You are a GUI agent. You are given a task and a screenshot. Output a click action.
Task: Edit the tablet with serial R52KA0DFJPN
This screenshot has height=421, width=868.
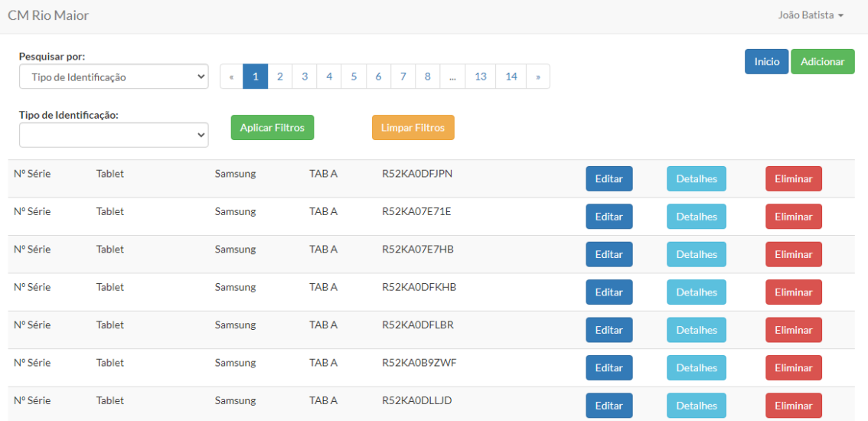[609, 178]
